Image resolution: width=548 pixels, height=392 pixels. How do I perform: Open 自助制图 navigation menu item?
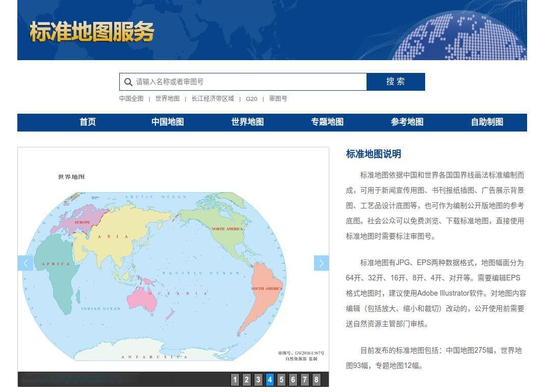tap(487, 122)
